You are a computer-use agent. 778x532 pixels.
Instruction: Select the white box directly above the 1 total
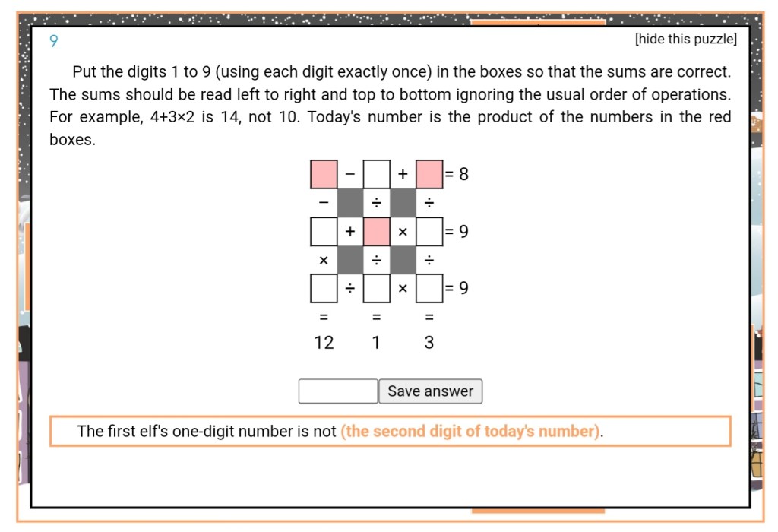click(x=377, y=288)
